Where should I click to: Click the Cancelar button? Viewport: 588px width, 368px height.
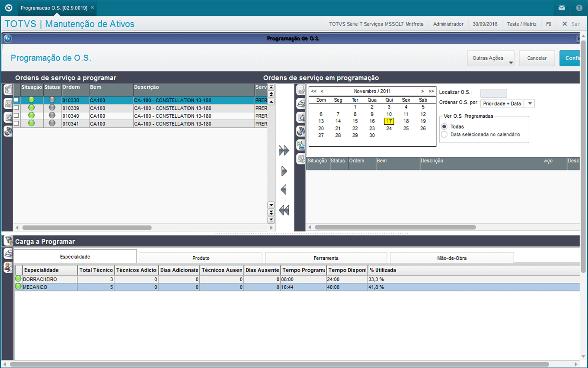pos(537,58)
